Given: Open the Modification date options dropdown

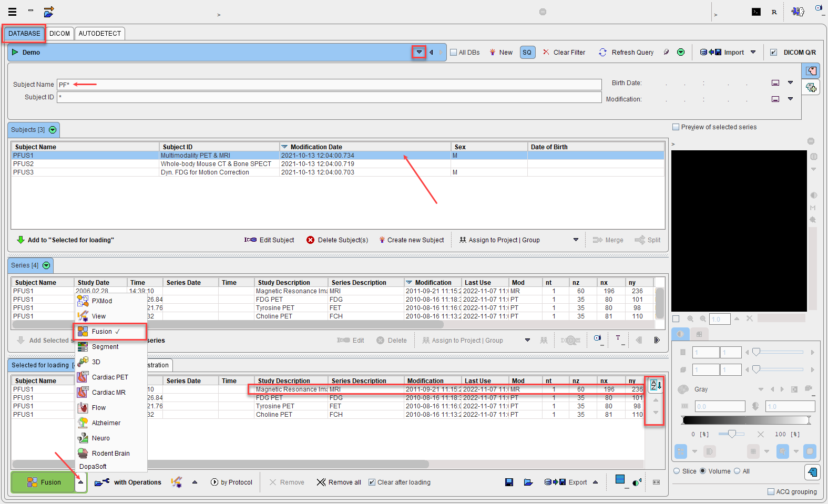Looking at the screenshot, I should tap(790, 99).
